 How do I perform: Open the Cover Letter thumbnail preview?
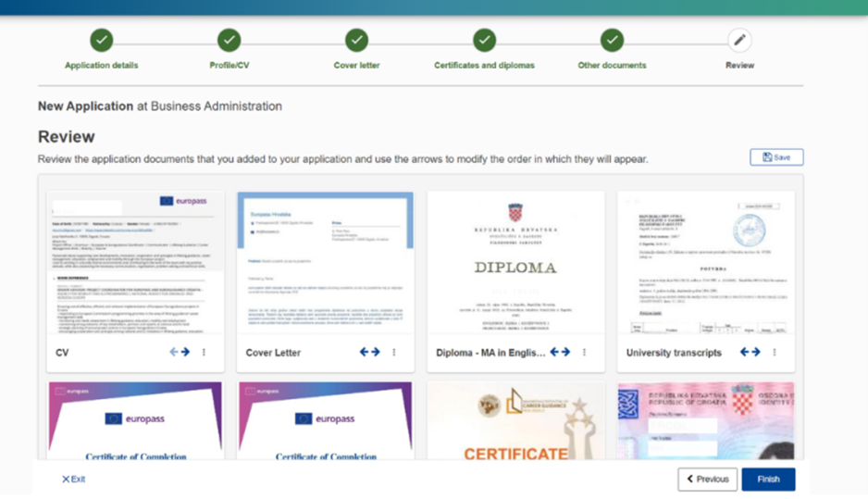point(326,263)
